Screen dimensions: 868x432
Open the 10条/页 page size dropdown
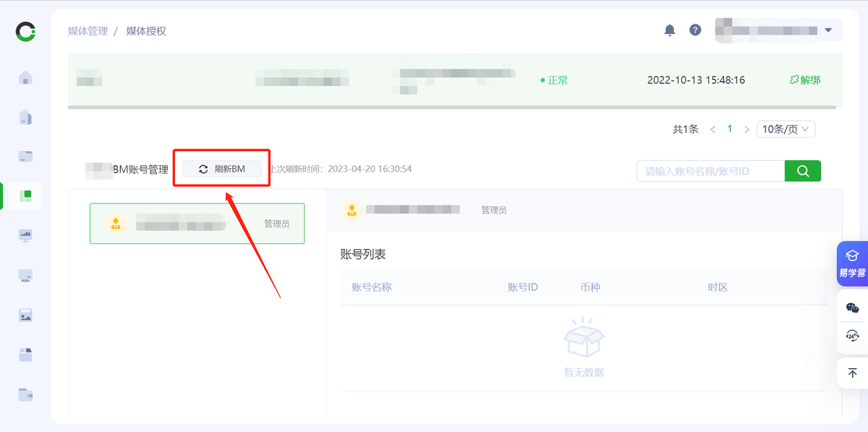point(786,129)
